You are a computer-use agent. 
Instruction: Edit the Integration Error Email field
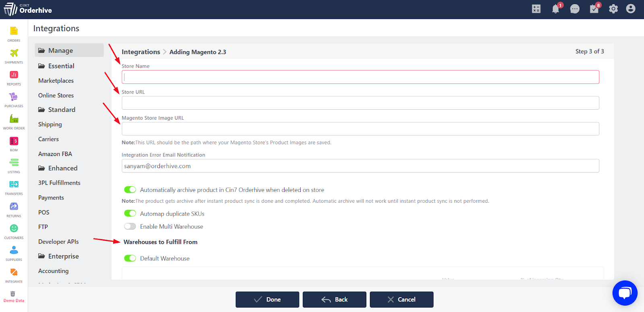pyautogui.click(x=360, y=166)
